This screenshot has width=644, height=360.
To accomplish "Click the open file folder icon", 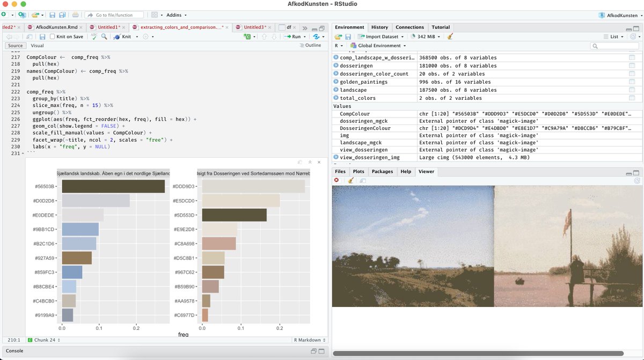I will point(34,15).
